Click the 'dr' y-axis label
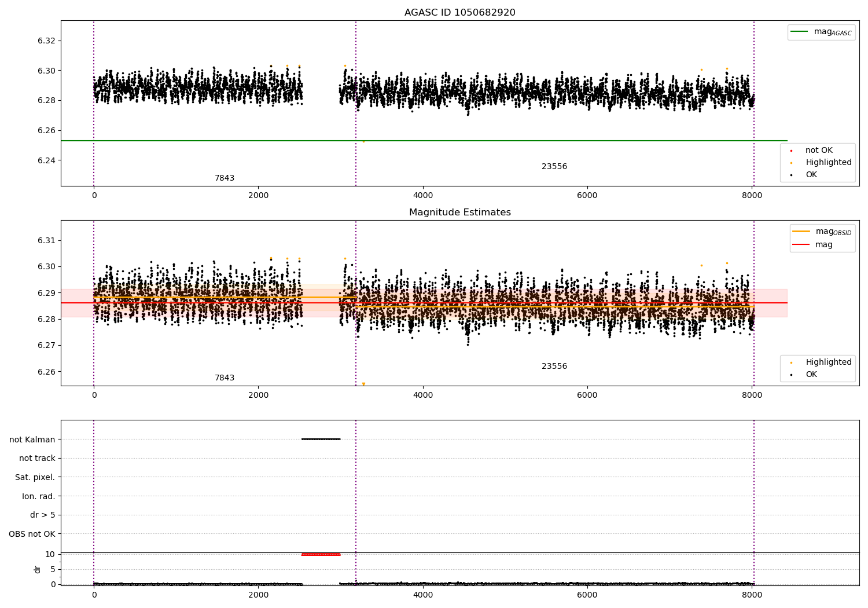 click(x=38, y=569)
